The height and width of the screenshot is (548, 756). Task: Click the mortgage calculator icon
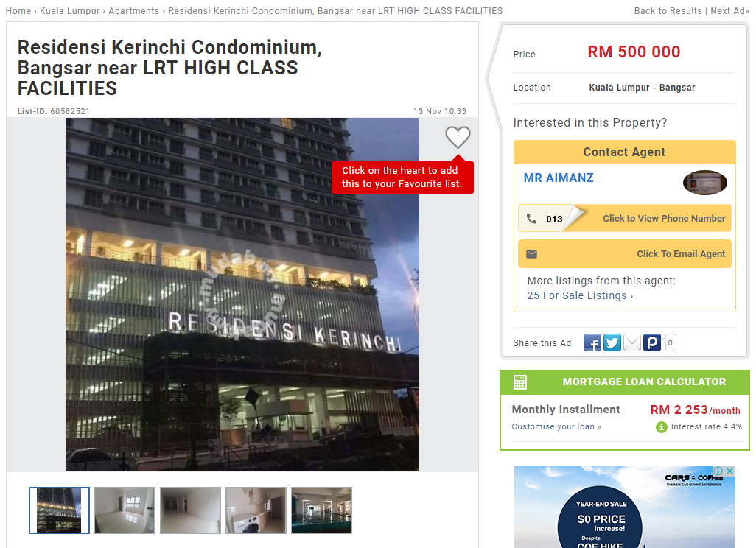tap(520, 382)
